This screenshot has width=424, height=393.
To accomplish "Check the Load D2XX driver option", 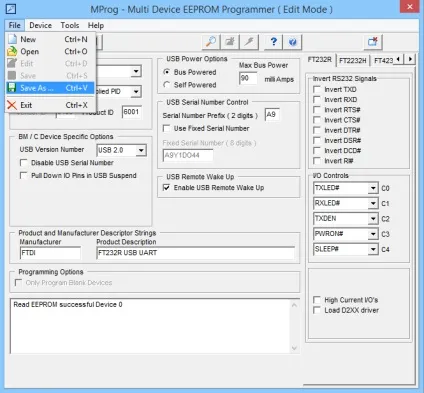I will point(317,310).
